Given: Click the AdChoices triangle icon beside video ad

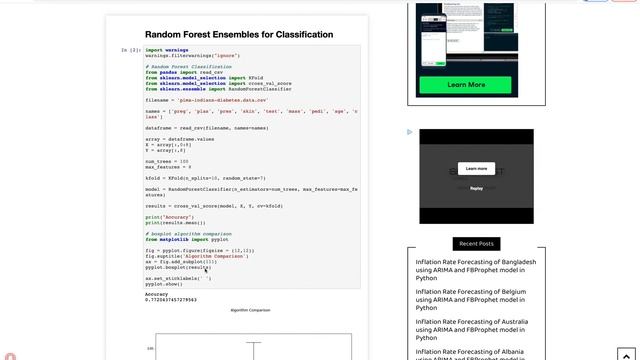Looking at the screenshot, I should 409,132.
